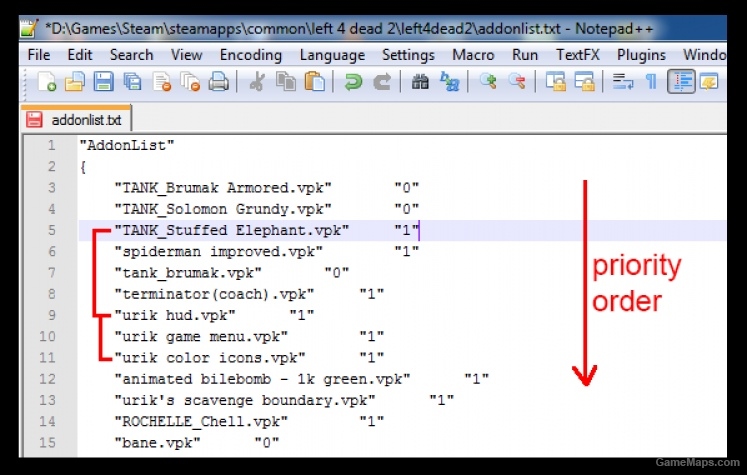Image resolution: width=747 pixels, height=475 pixels.
Task: Open the TextFX menu
Action: click(577, 55)
